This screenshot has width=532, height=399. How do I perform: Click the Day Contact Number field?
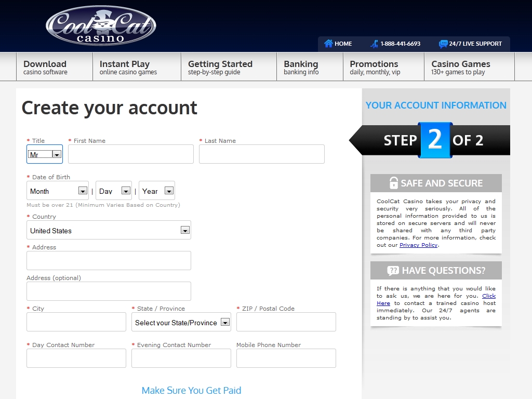click(76, 358)
